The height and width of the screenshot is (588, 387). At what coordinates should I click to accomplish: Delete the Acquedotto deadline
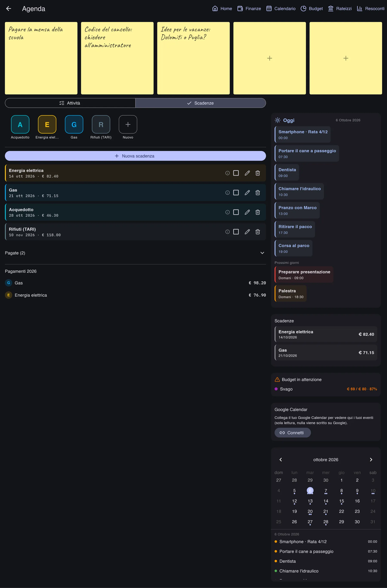[x=258, y=212]
